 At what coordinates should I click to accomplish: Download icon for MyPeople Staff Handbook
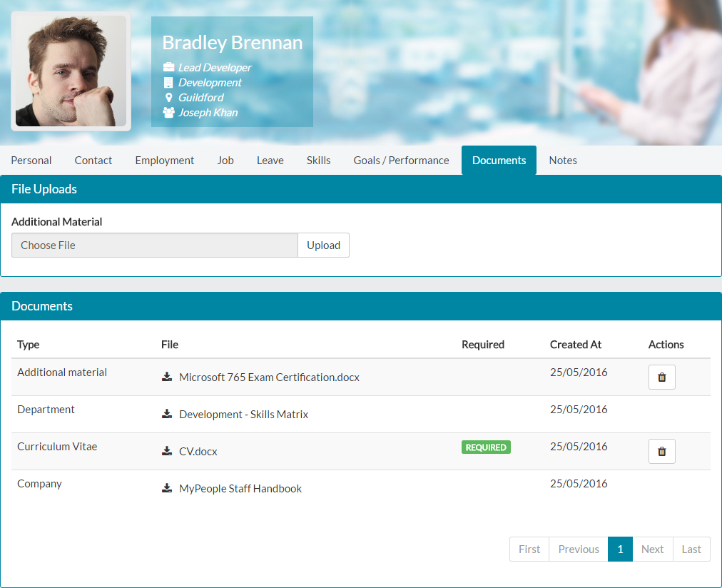pyautogui.click(x=167, y=488)
